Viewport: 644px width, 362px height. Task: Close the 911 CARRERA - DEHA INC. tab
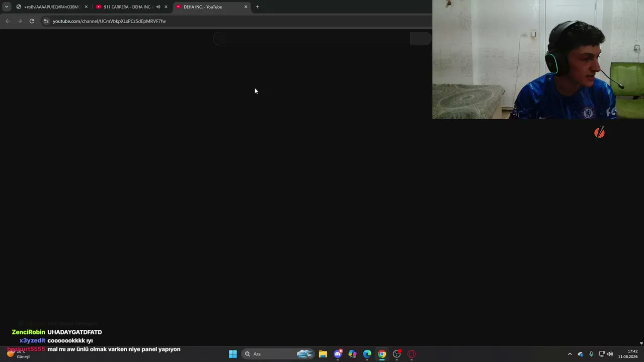166,7
